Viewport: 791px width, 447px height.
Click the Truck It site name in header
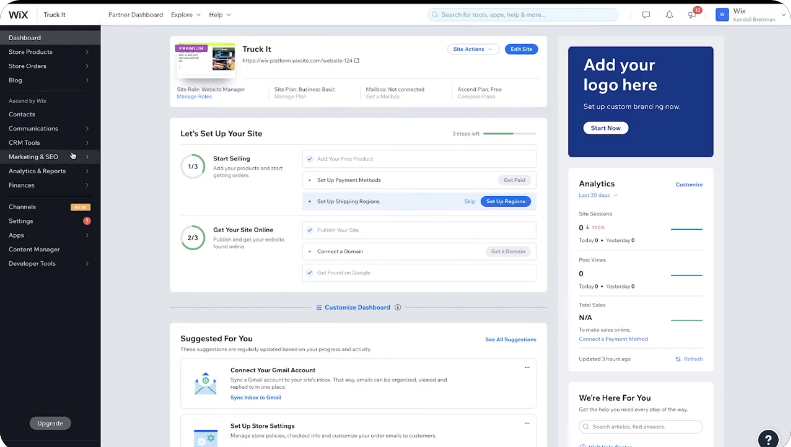(x=54, y=15)
